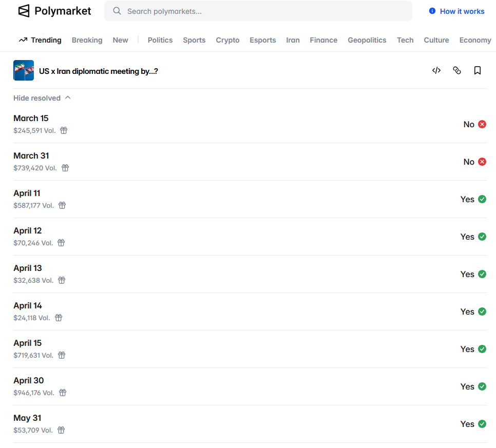The image size is (496, 448).
Task: Select the April 13 outcome label
Action: 28,268
